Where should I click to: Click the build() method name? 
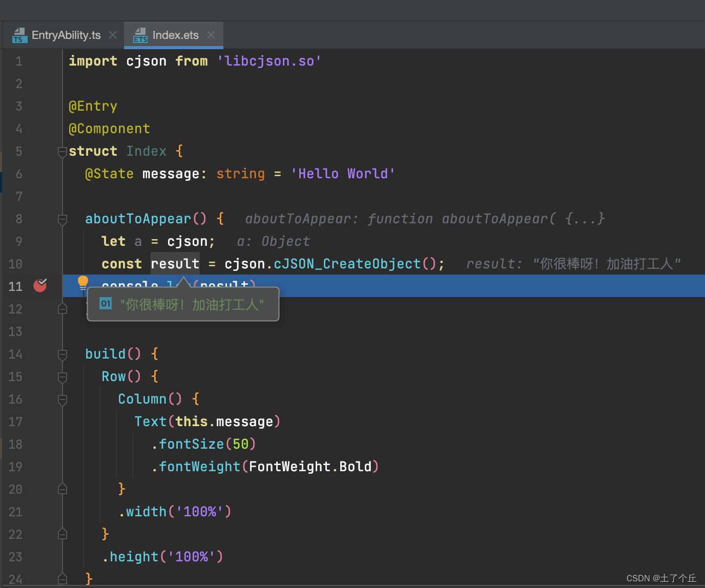106,354
